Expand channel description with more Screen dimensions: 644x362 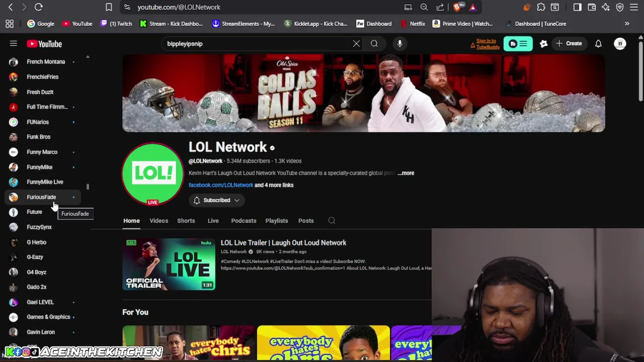[x=406, y=173]
